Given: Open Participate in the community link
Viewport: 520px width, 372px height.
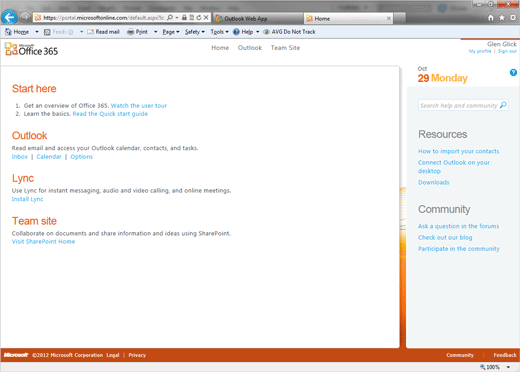Looking at the screenshot, I should click(459, 249).
